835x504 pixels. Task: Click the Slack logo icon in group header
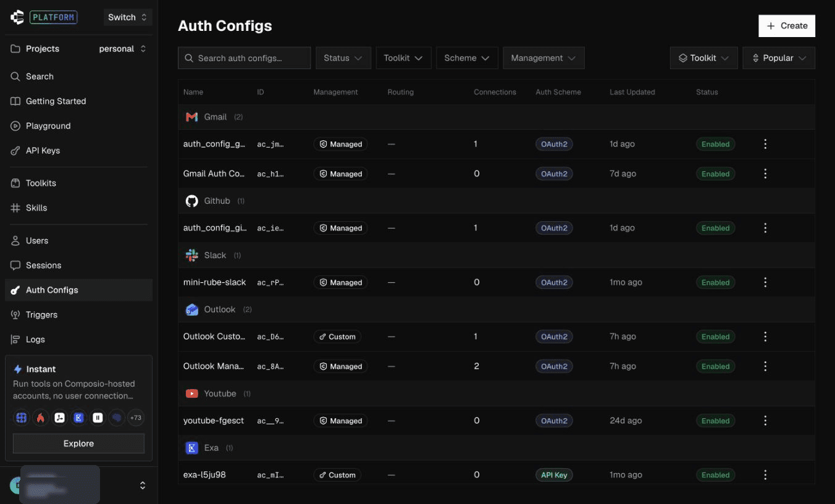point(192,255)
